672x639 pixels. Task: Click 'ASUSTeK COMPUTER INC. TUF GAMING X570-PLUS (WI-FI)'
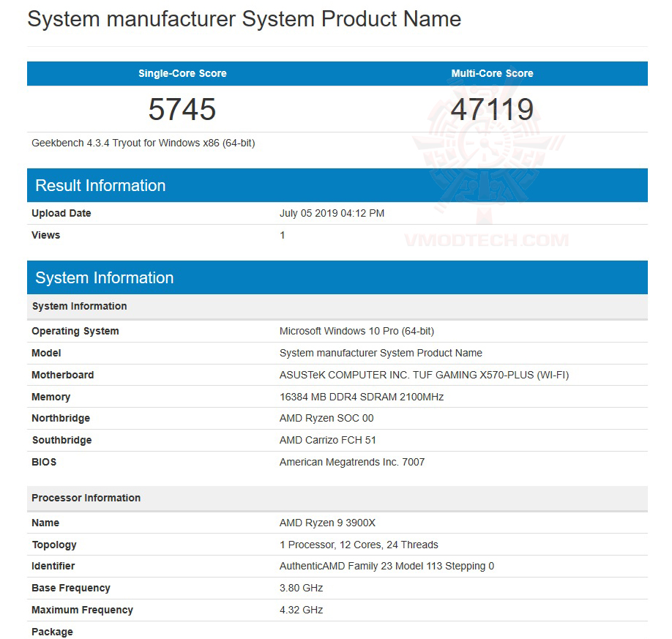coord(424,375)
